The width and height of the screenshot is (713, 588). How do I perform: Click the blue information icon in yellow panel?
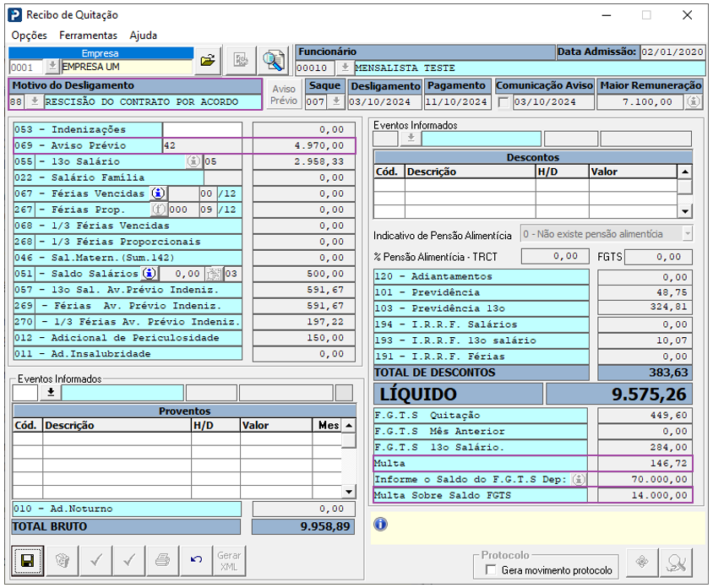click(x=381, y=525)
